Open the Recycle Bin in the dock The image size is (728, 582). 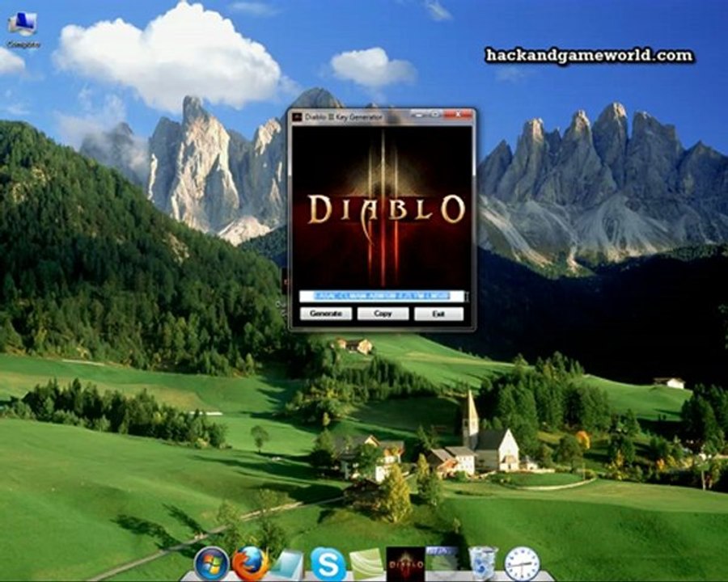pyautogui.click(x=482, y=564)
